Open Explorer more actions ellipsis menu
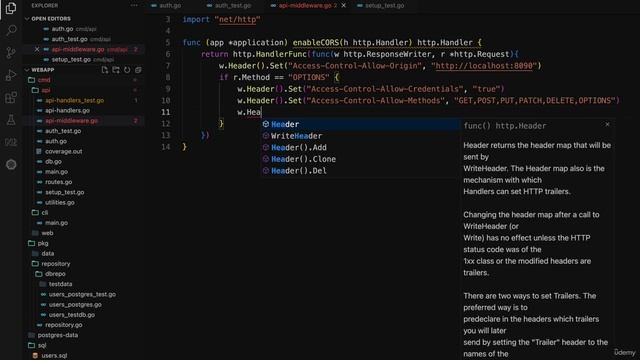 tap(134, 6)
